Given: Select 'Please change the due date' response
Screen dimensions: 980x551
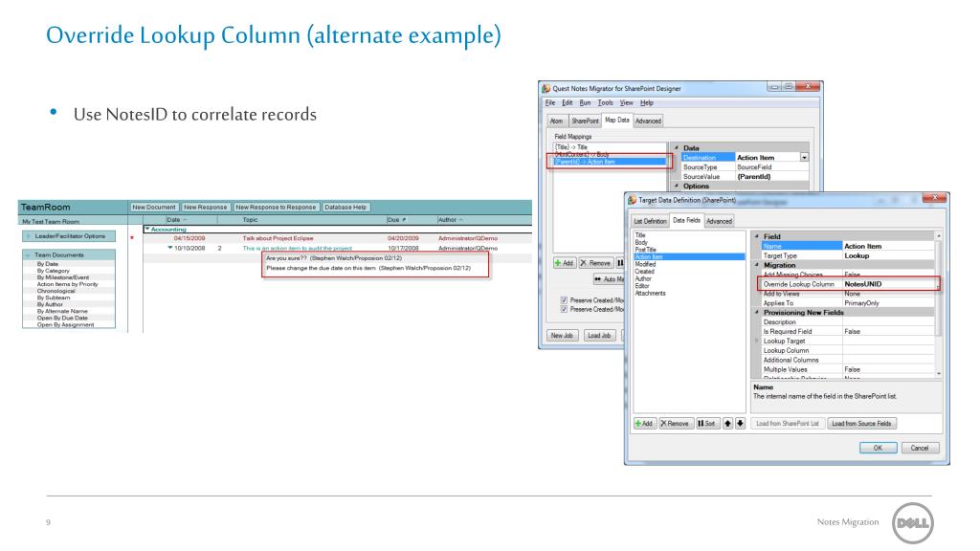Looking at the screenshot, I should point(368,268).
